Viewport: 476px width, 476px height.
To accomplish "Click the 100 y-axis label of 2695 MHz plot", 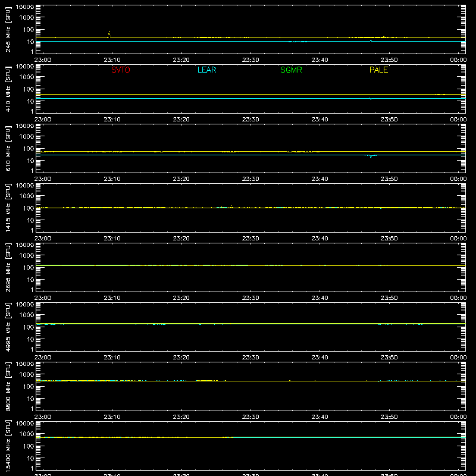I will click(29, 268).
